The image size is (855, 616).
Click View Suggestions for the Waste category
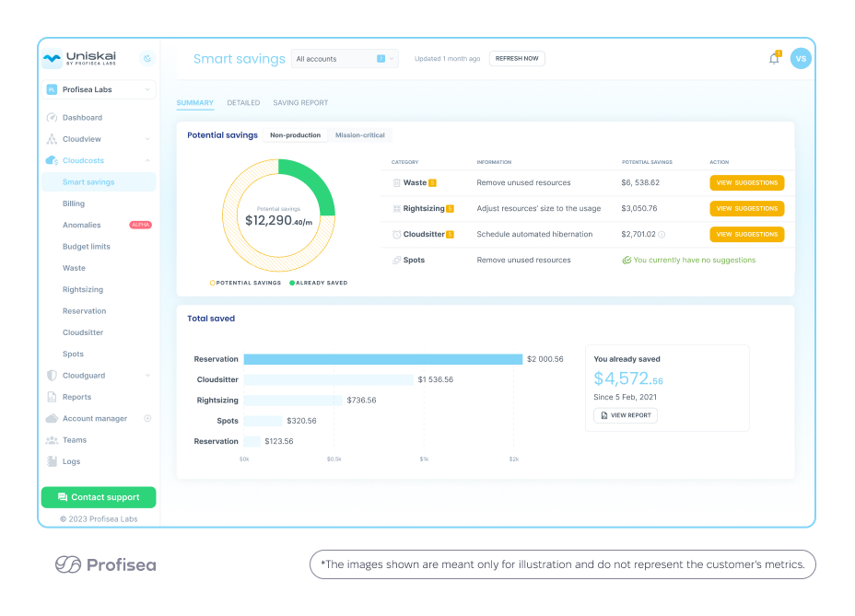tap(746, 182)
